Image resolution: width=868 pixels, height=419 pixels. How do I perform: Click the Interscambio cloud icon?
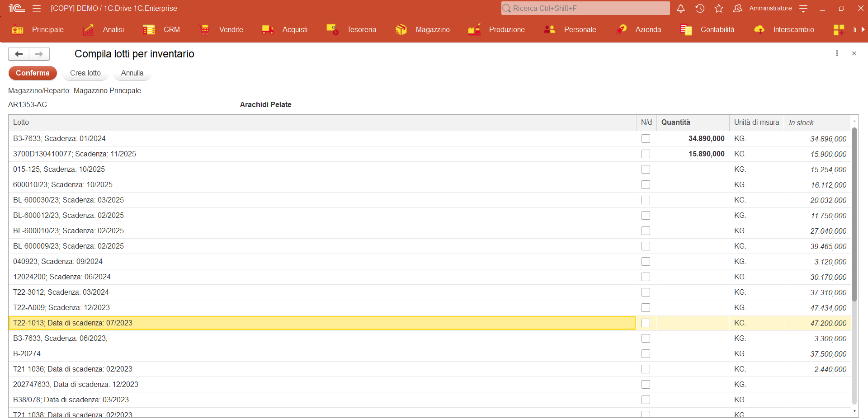tap(759, 29)
